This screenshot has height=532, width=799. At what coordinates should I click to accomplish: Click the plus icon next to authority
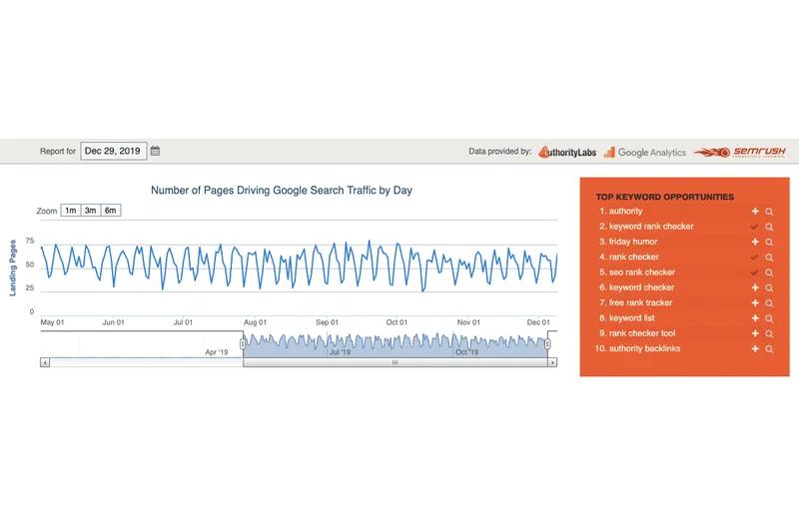755,212
